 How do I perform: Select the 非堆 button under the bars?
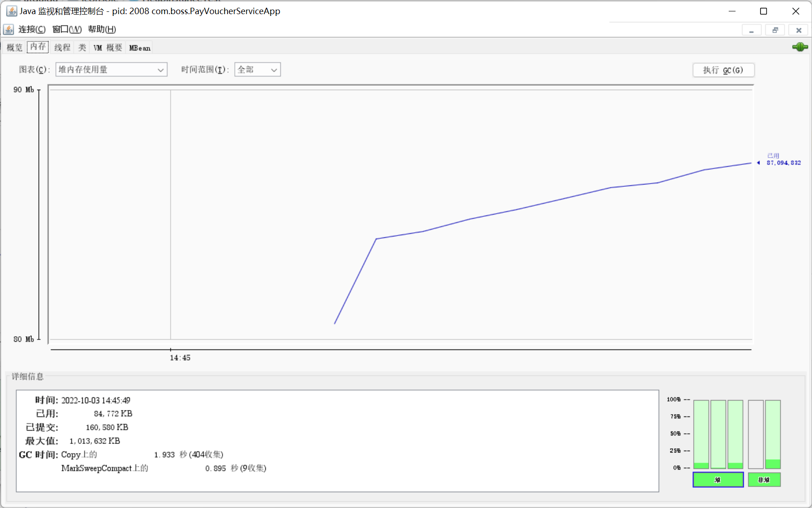click(764, 480)
